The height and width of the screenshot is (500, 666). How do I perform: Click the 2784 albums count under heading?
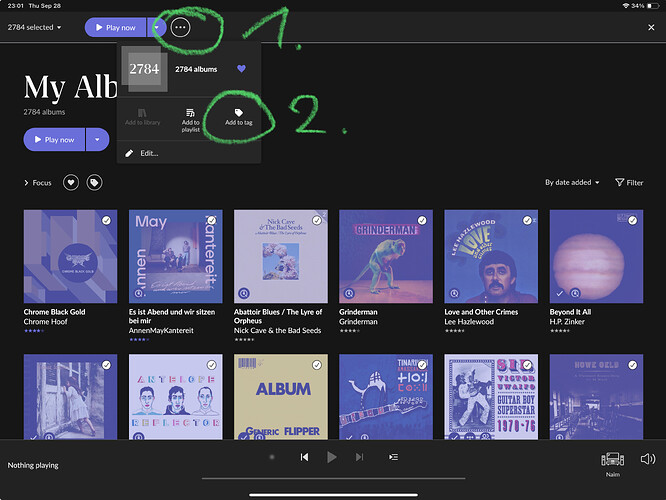[x=44, y=112]
